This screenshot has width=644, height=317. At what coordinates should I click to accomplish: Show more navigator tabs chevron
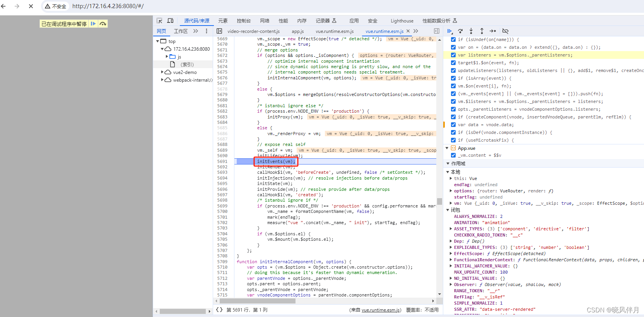[196, 31]
